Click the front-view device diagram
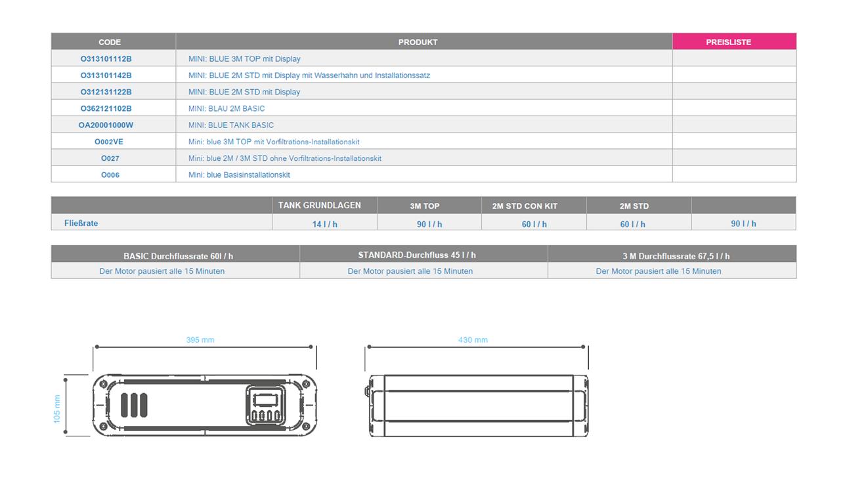 204,405
